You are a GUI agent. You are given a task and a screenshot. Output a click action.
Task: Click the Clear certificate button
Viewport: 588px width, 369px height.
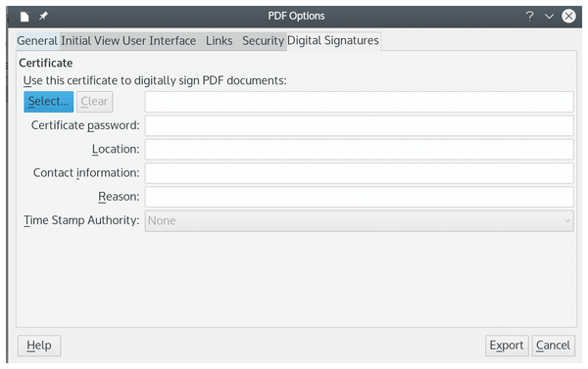[x=94, y=102]
